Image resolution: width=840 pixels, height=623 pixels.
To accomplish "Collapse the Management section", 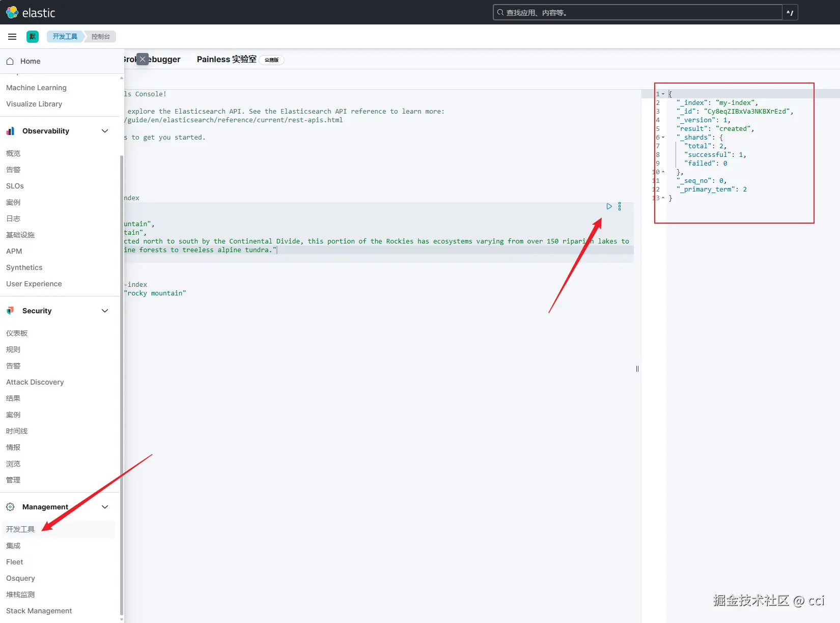I will point(105,507).
